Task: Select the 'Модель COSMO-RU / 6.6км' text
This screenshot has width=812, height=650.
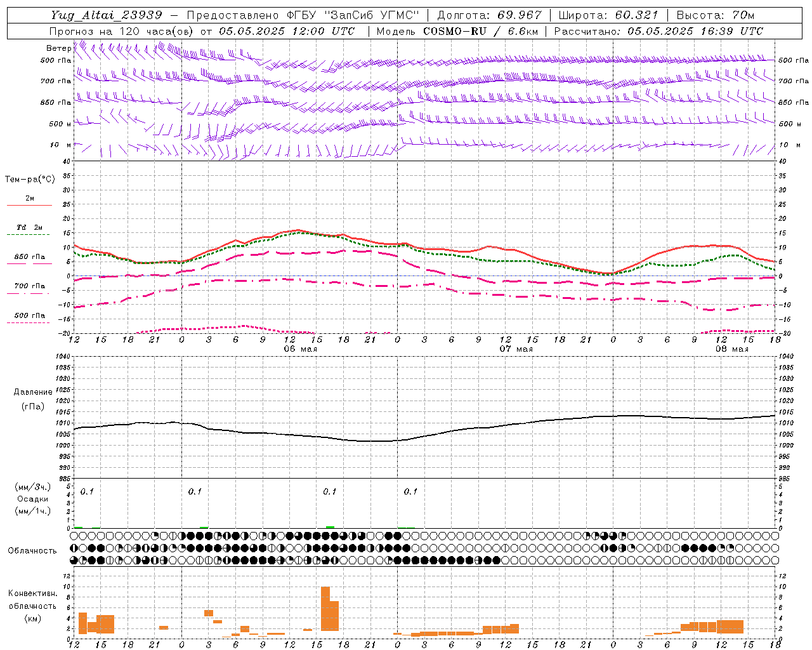Action: tap(457, 31)
